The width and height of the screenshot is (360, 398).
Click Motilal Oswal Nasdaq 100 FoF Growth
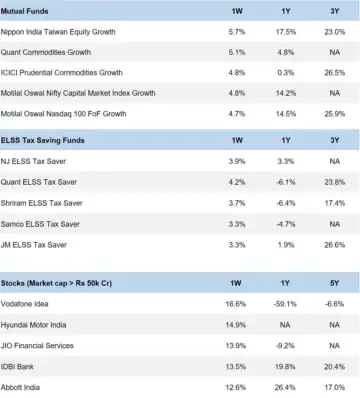point(63,114)
